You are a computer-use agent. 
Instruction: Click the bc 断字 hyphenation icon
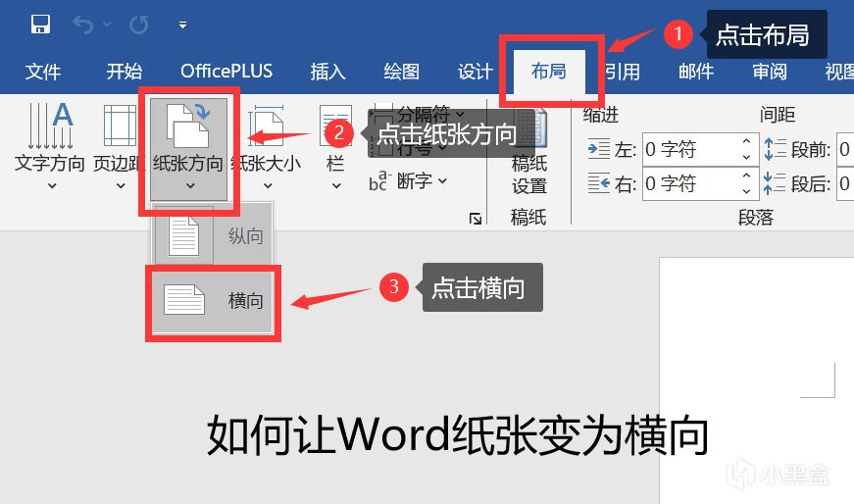point(379,180)
